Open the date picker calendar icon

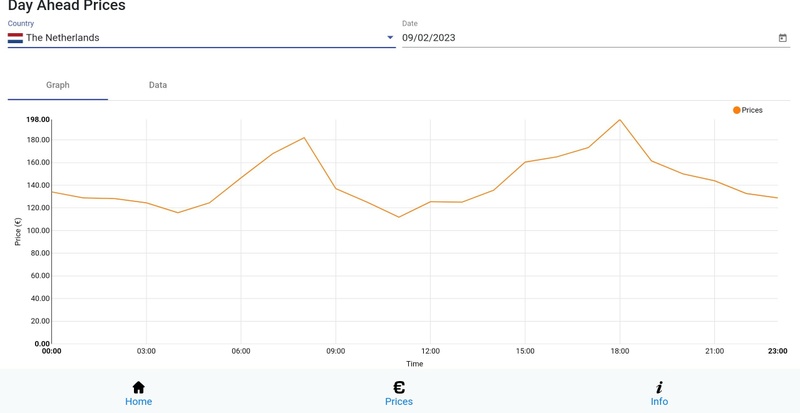[x=782, y=38]
